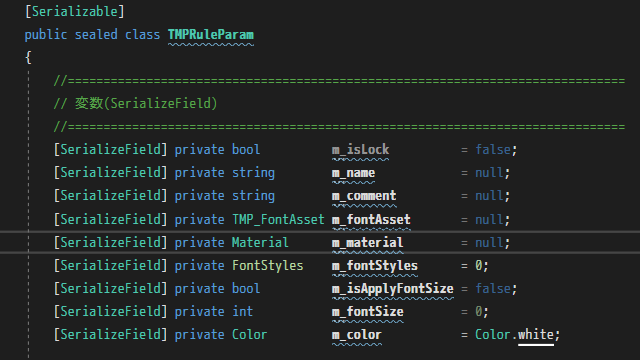
Task: Click the 'int' type keyword
Action: tap(243, 312)
